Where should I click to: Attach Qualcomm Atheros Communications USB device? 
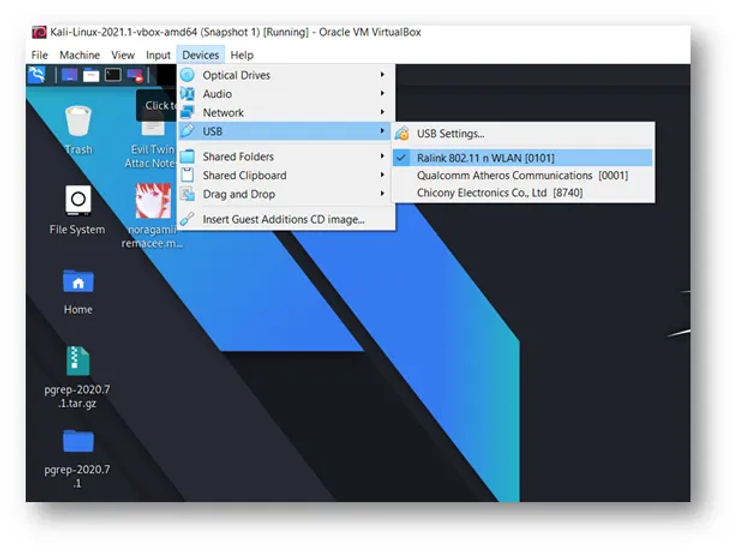[523, 176]
